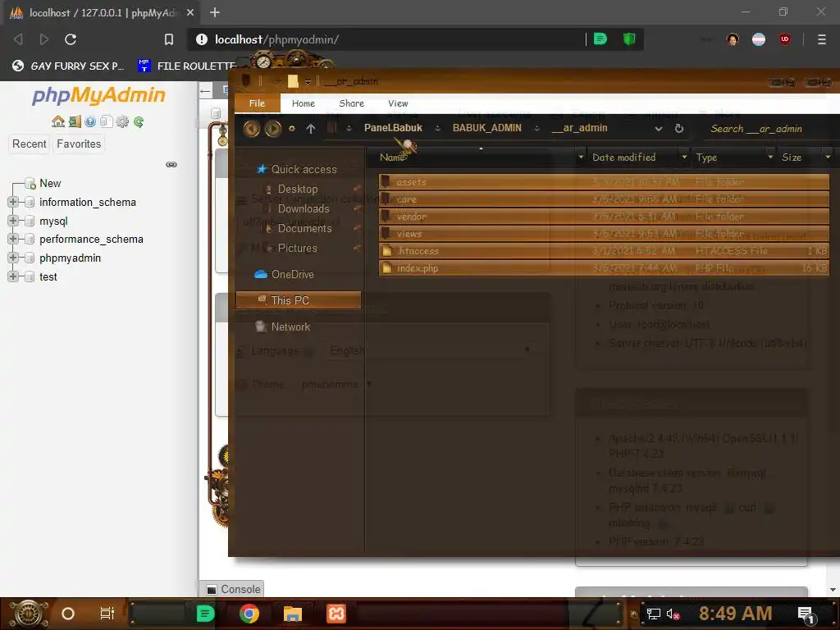Go up one folder in Explorer
The image size is (840, 630).
pyautogui.click(x=311, y=129)
